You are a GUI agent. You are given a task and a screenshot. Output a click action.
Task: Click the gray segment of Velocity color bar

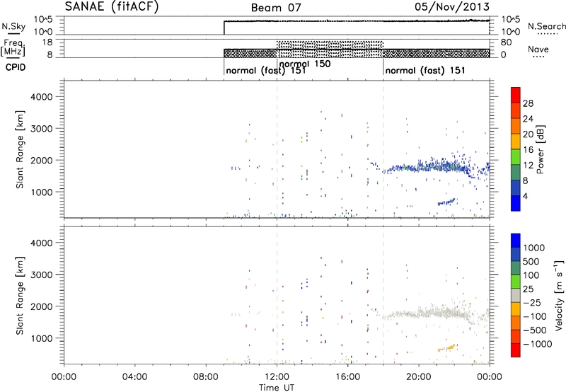tap(516, 296)
